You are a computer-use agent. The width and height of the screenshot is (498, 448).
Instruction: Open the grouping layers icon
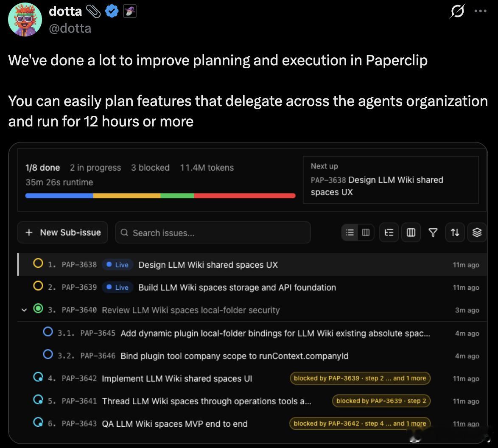pyautogui.click(x=477, y=232)
